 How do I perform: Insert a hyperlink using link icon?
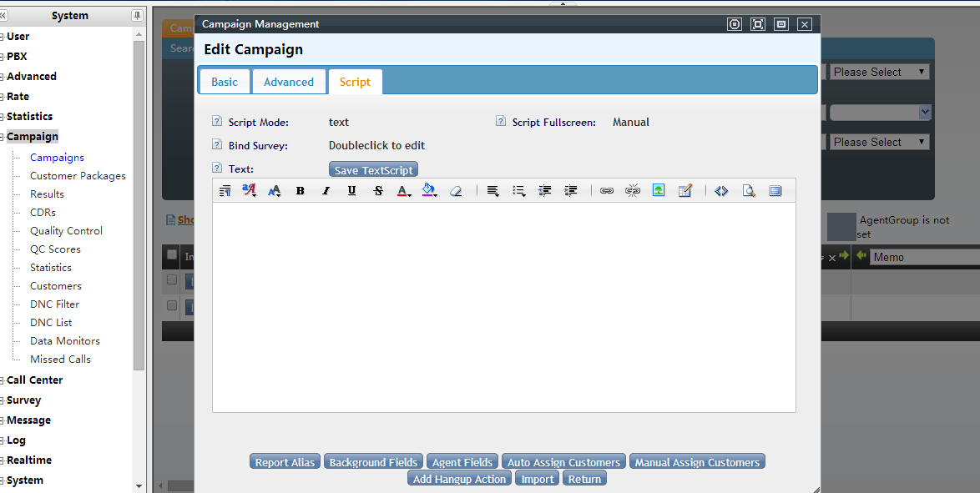607,191
